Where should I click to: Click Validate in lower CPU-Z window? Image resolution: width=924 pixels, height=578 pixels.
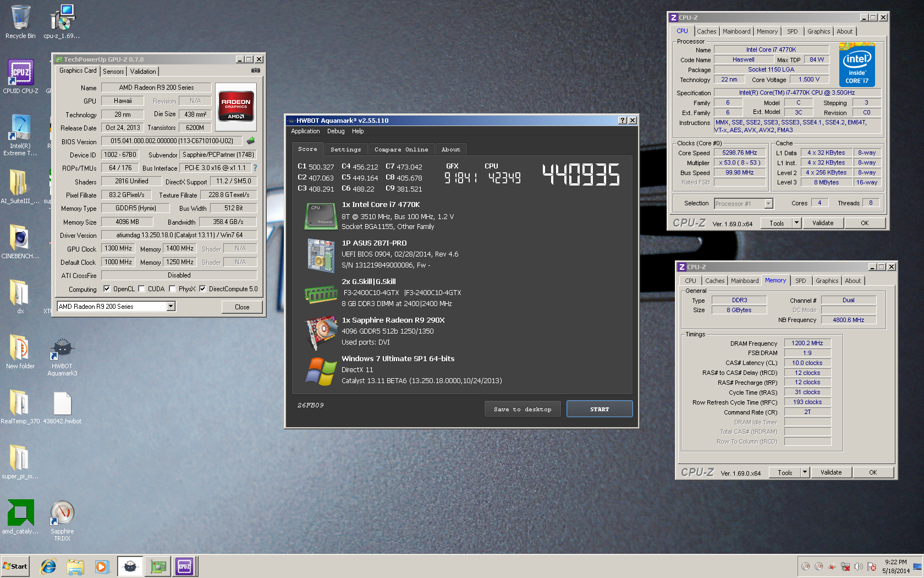(831, 472)
